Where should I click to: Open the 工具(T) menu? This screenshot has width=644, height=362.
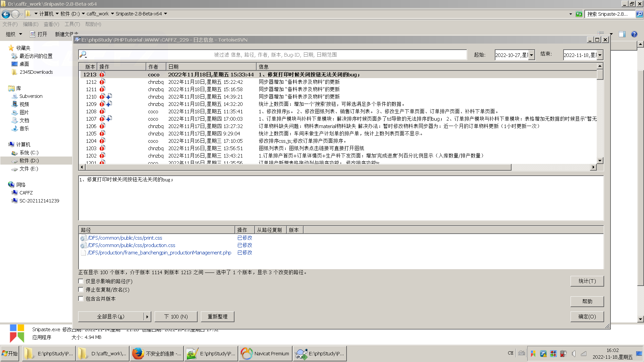click(x=72, y=24)
